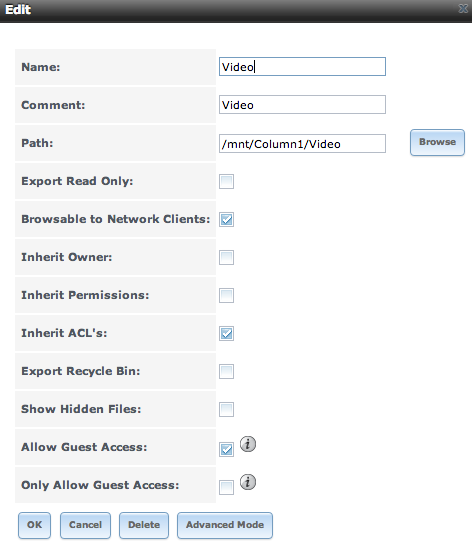This screenshot has height=549, width=472.
Task: Select the Path field with /mnt/Column1/Video
Action: click(302, 144)
